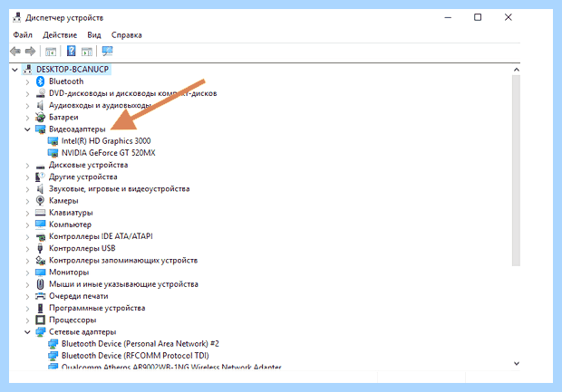Click the Help question mark toolbar icon
Screen dimensions: 562x392
(71, 52)
